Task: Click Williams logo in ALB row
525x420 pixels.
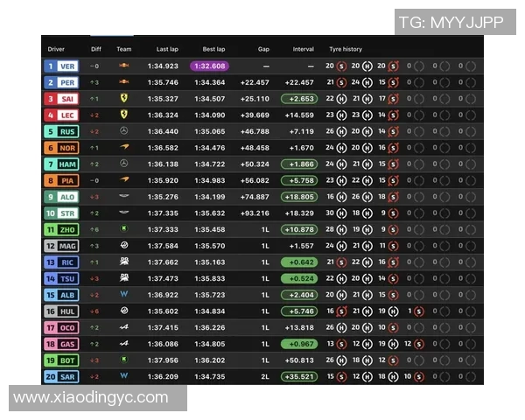Action: tap(124, 294)
